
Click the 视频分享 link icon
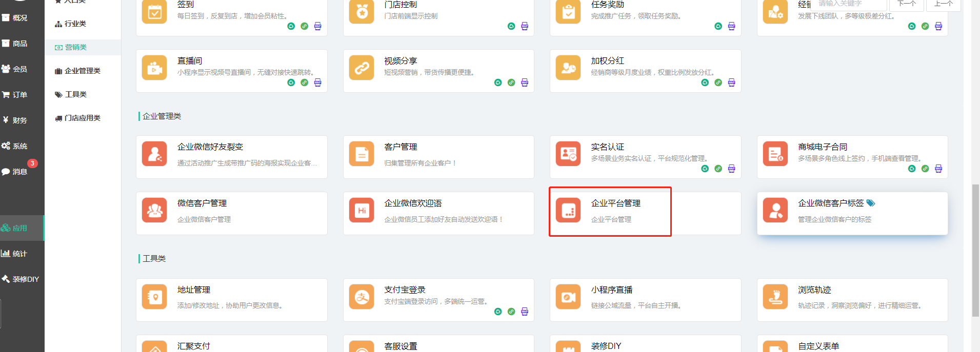coord(362,68)
